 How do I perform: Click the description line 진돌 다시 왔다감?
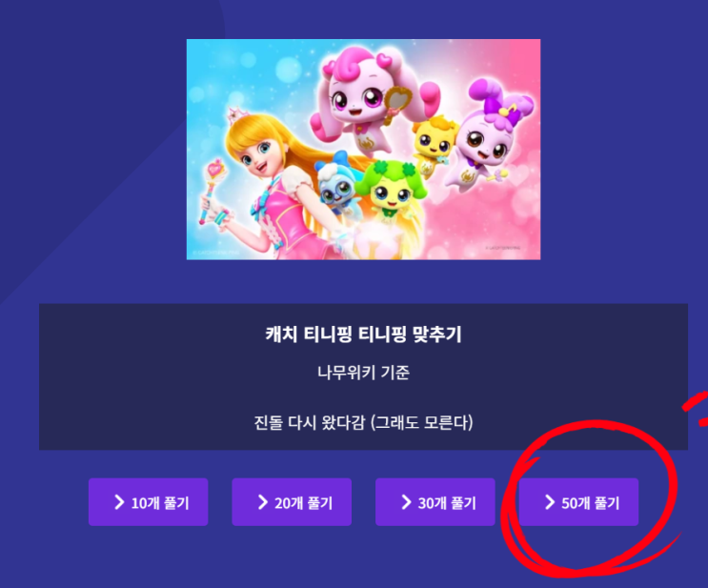[x=309, y=423]
